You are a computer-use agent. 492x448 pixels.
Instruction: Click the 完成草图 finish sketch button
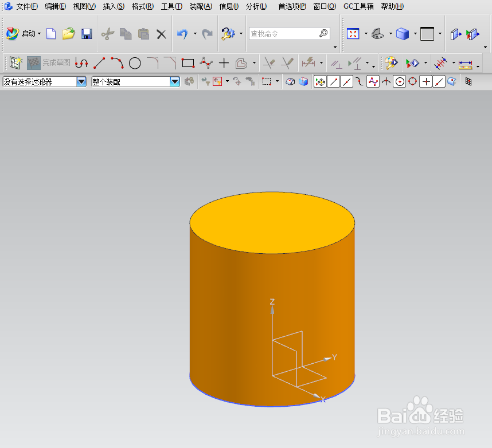tap(49, 62)
